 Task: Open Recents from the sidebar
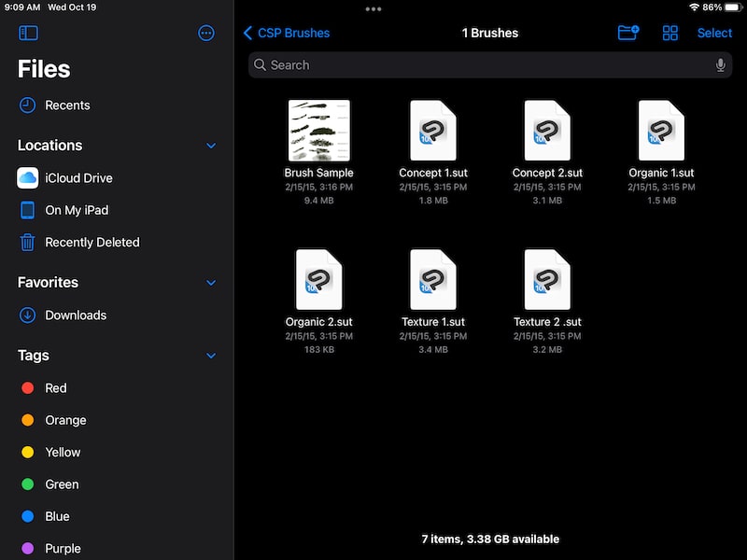[x=67, y=105]
